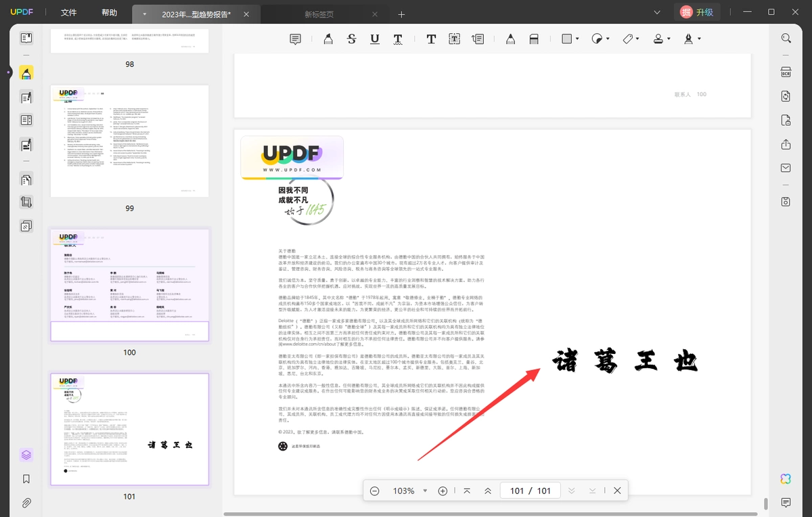Select the eraser tool

pyautogui.click(x=534, y=39)
